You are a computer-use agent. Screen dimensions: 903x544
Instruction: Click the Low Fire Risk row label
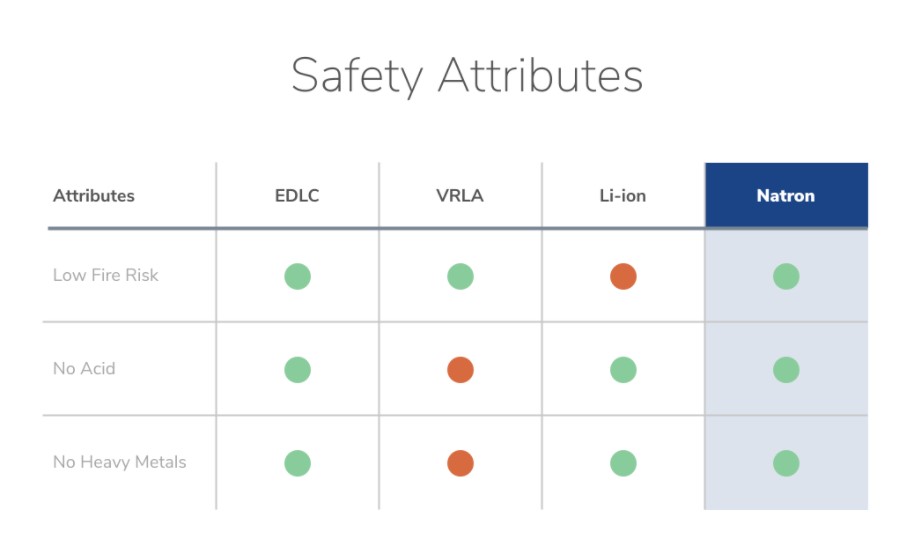(105, 275)
